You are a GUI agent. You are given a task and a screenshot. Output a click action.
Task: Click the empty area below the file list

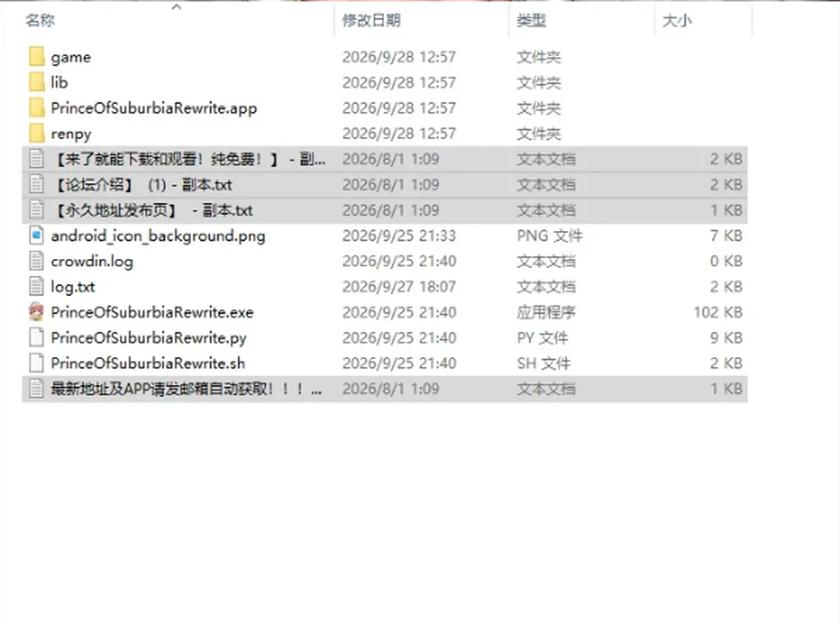(x=418, y=509)
